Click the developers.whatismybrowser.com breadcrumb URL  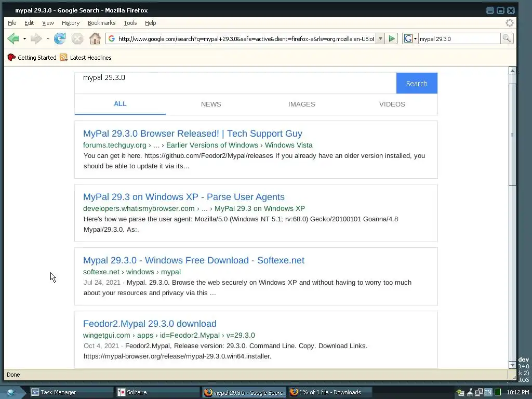tap(194, 208)
